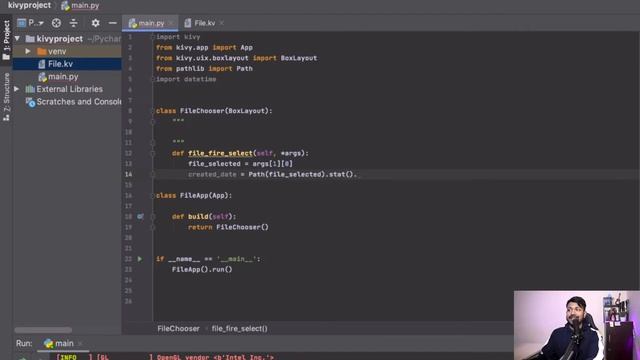640x360 pixels.
Task: Click 'return FileChooser()' in the code
Action: point(228,227)
